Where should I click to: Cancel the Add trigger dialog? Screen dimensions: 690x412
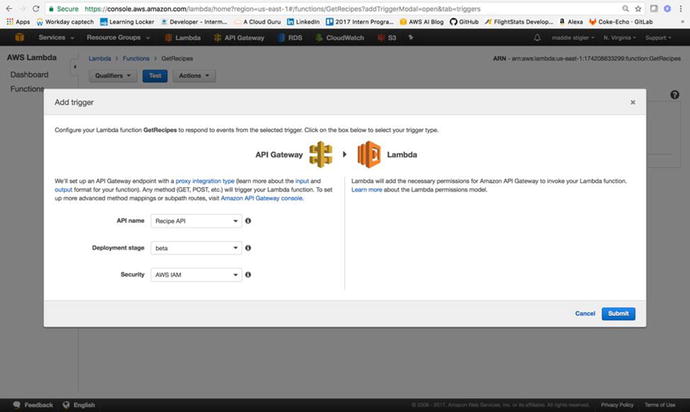585,313
